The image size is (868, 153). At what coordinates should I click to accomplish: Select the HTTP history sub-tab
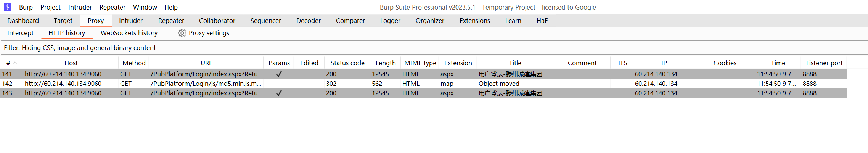coord(67,33)
